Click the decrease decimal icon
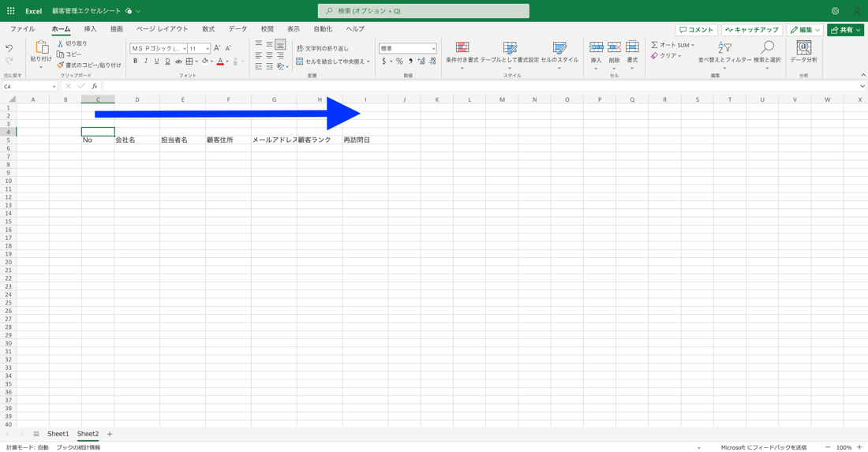 click(432, 62)
